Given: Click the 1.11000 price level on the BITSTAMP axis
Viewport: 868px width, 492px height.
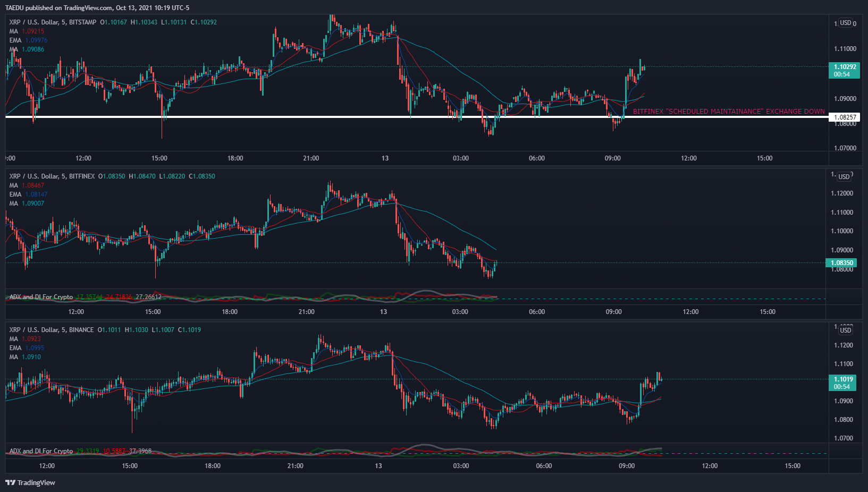Looking at the screenshot, I should (x=845, y=49).
